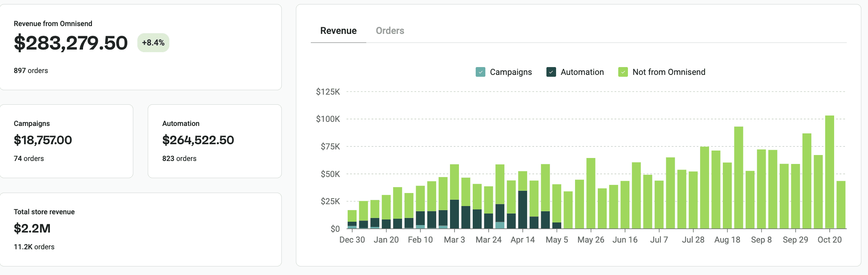Click the Jul 28 axis label

pos(693,240)
